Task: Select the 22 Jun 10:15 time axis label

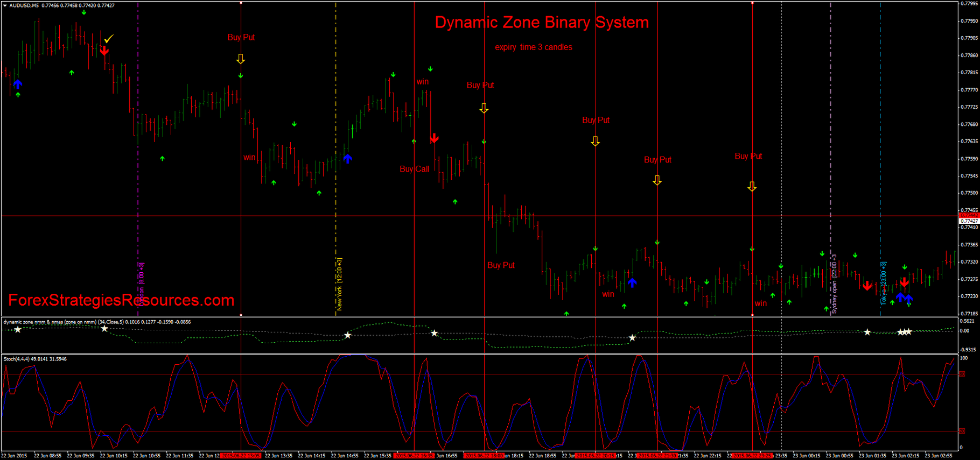Action: (x=114, y=456)
